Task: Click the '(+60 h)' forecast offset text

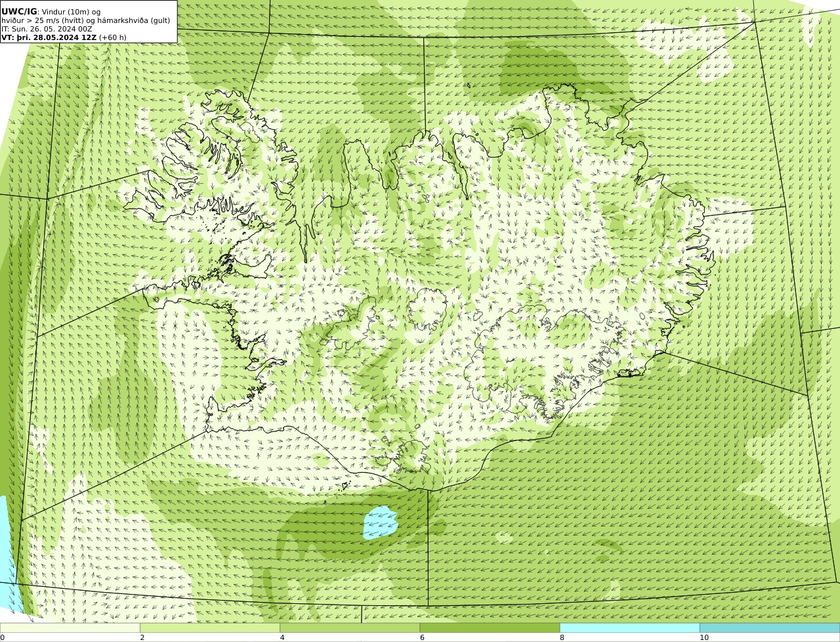Action: (x=113, y=37)
